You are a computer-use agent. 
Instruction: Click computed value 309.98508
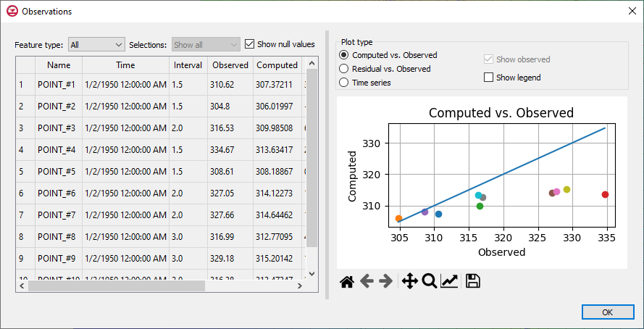click(x=277, y=128)
